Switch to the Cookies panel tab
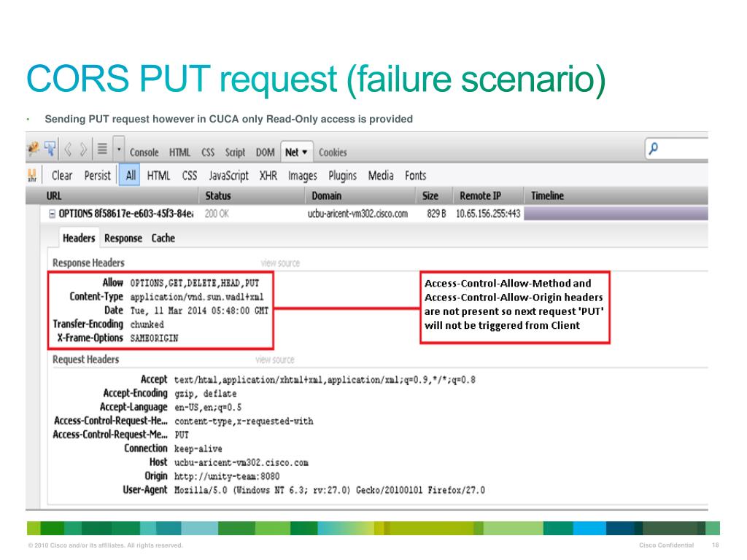 click(333, 152)
